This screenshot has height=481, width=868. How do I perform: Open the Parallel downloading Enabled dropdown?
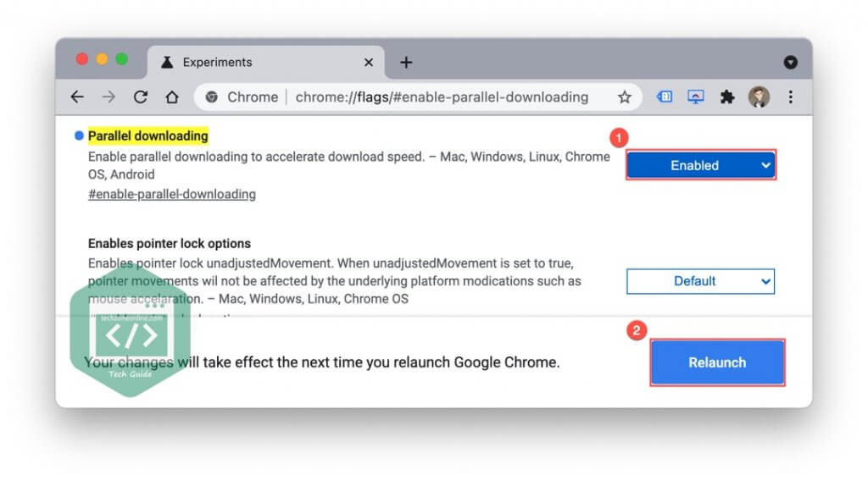pyautogui.click(x=701, y=165)
